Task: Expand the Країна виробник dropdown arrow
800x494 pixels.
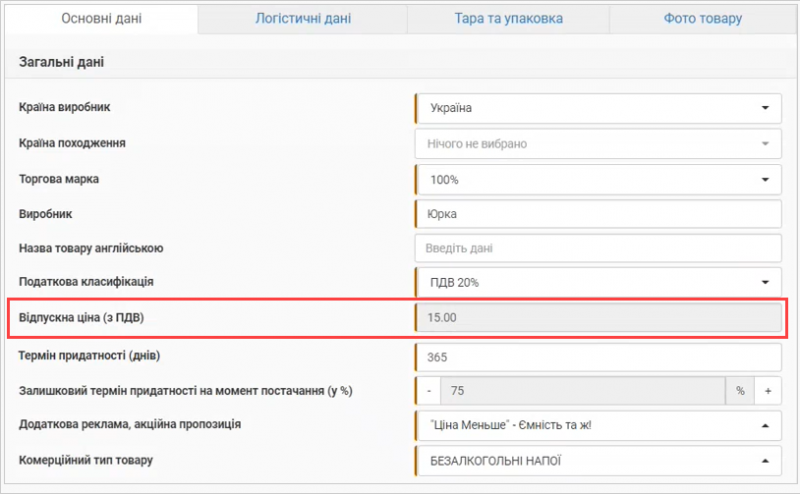Action: pos(765,108)
